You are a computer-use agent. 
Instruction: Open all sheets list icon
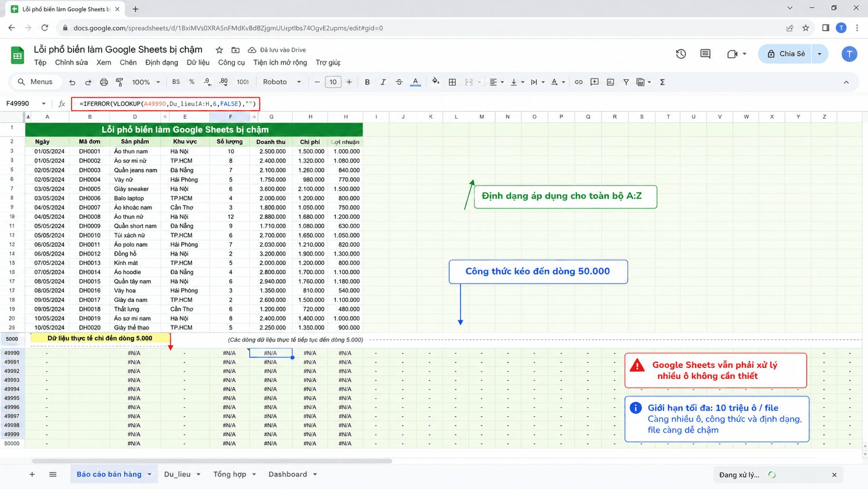[53, 474]
